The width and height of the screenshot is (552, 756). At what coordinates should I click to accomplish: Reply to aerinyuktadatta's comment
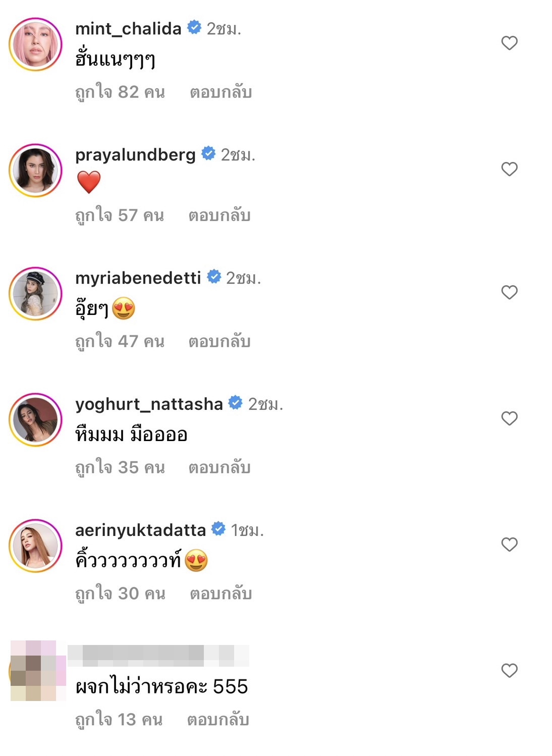tap(220, 594)
